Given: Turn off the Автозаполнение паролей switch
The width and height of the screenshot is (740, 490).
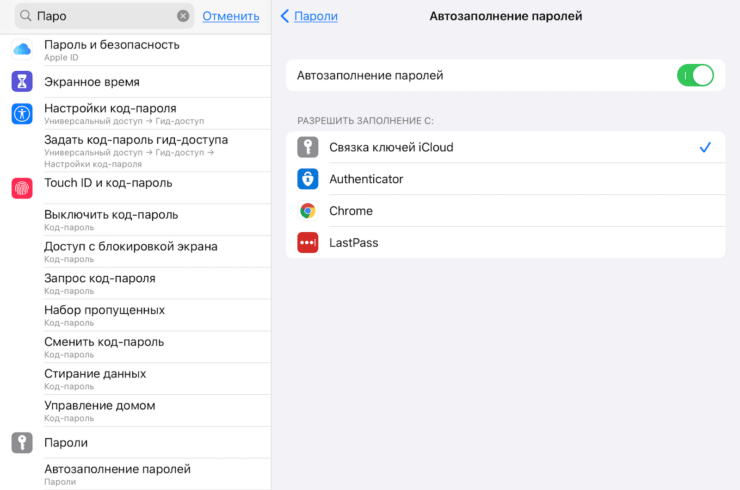Looking at the screenshot, I should pos(695,76).
